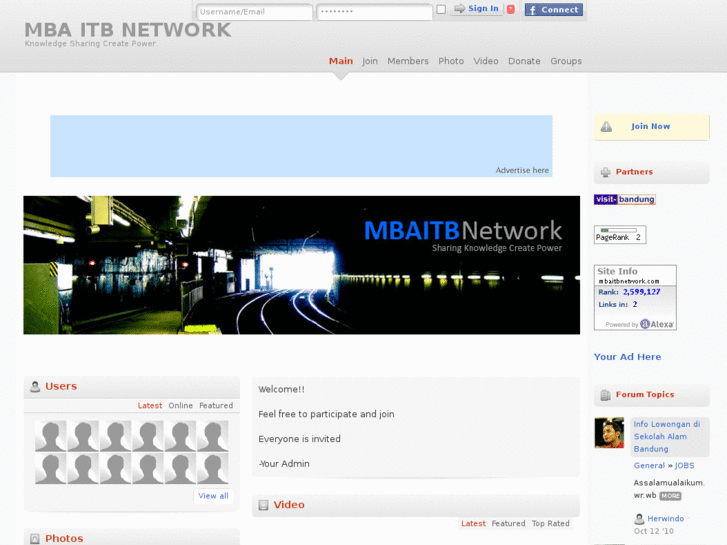Viewport: 727px width, 545px height.
Task: Open the Video heading link
Action: pyautogui.click(x=289, y=505)
